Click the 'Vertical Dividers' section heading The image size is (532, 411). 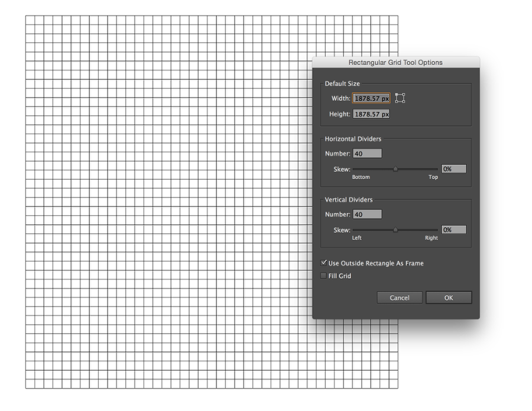[349, 199]
